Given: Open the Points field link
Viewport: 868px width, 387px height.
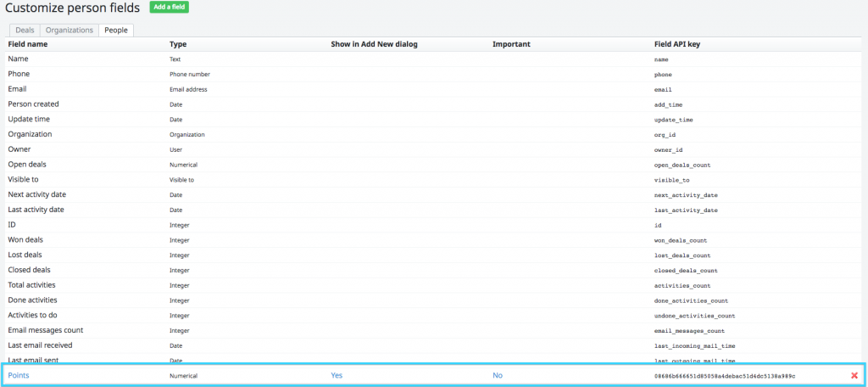Looking at the screenshot, I should 19,375.
